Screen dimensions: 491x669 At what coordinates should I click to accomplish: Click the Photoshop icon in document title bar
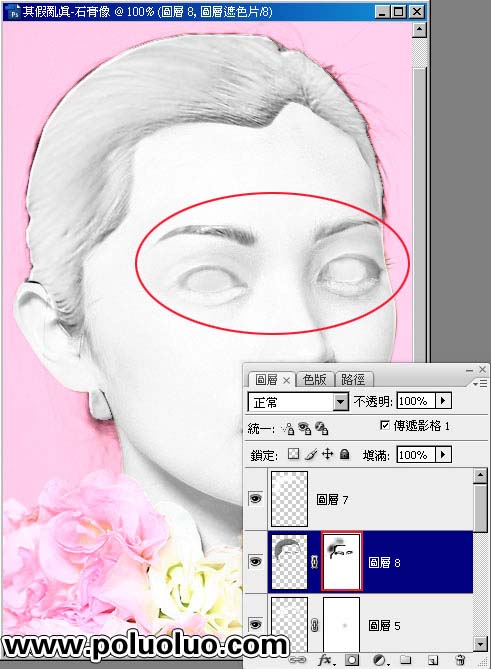pyautogui.click(x=15, y=13)
